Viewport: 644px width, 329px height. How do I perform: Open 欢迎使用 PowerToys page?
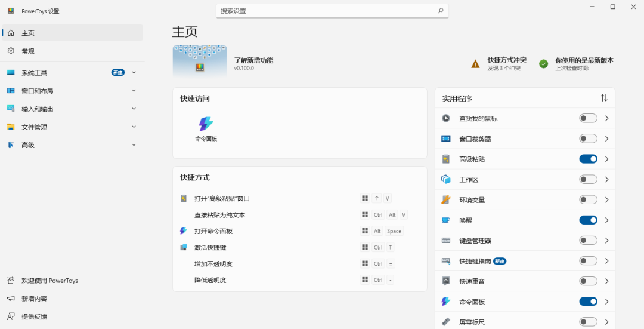[72, 281]
